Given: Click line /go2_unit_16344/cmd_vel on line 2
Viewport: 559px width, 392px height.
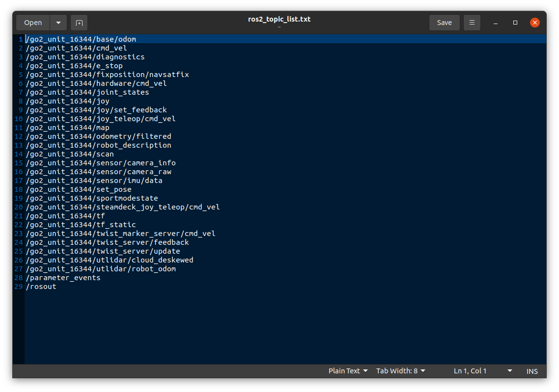Looking at the screenshot, I should pyautogui.click(x=76, y=48).
